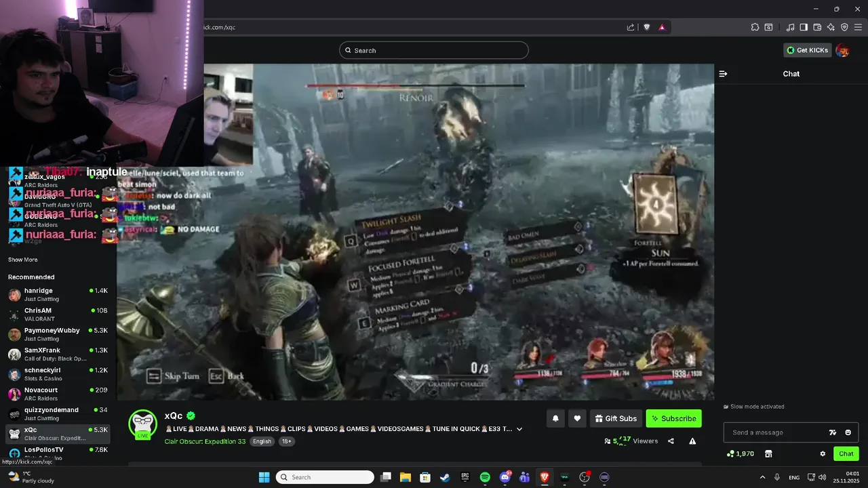This screenshot has height=488, width=868.
Task: Click the xQc channel name
Action: [x=174, y=415]
